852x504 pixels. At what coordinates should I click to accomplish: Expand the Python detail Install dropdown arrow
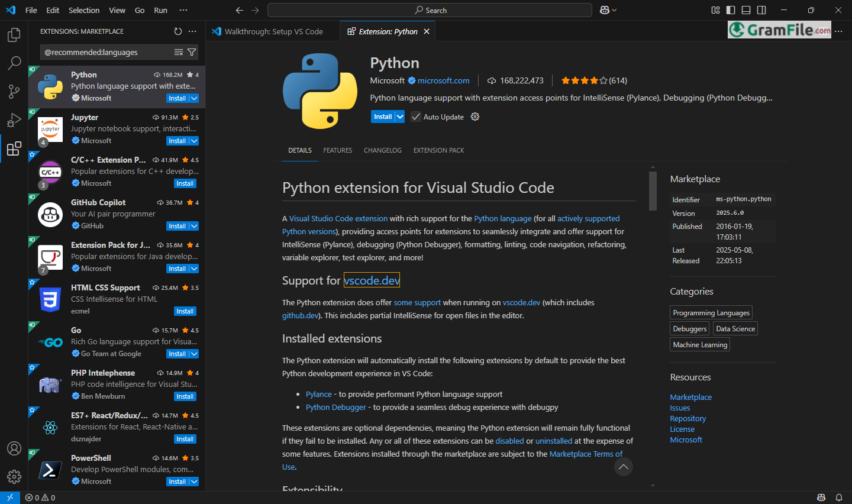(400, 117)
